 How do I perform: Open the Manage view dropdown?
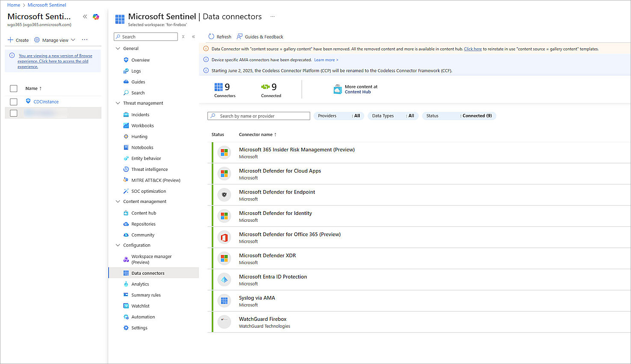coord(55,40)
